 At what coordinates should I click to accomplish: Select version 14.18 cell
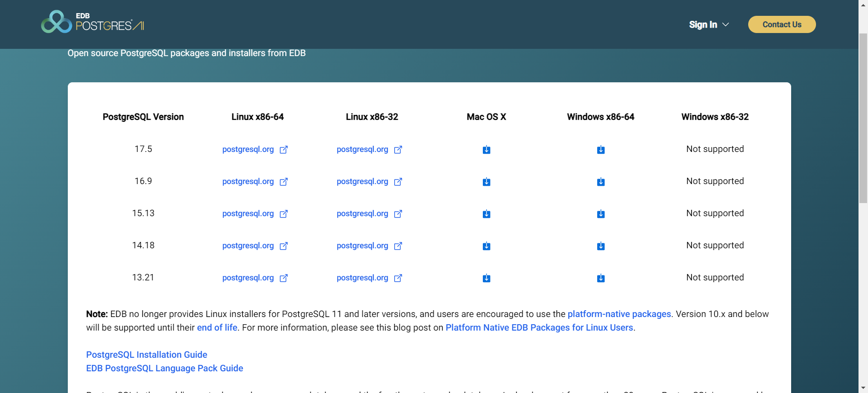(x=143, y=245)
